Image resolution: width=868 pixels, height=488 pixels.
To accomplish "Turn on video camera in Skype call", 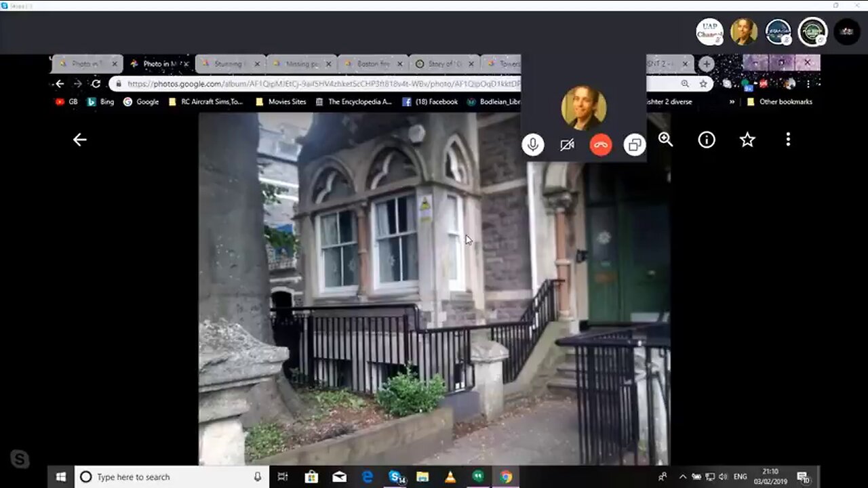I will point(567,144).
